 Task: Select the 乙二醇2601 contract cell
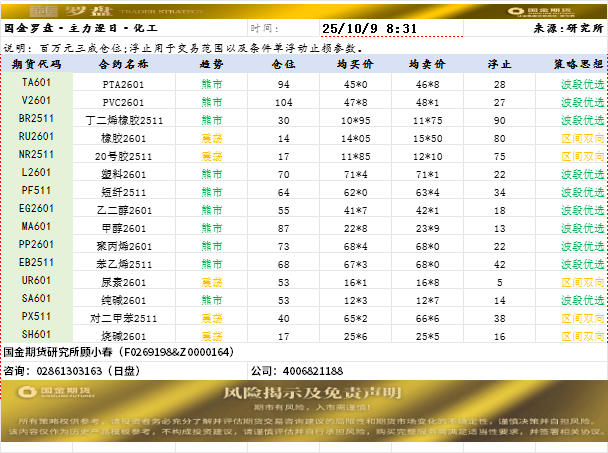(x=124, y=210)
